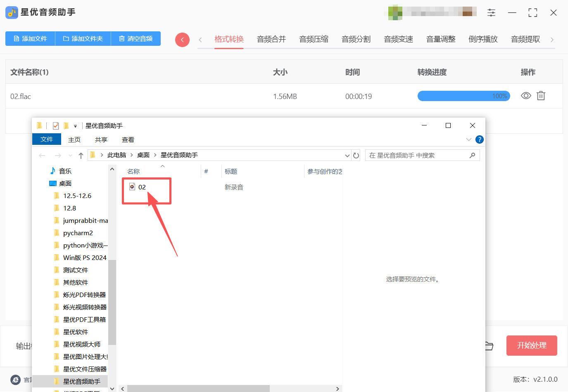Switch to the 格式转换 tab
The image size is (568, 392).
pyautogui.click(x=229, y=39)
